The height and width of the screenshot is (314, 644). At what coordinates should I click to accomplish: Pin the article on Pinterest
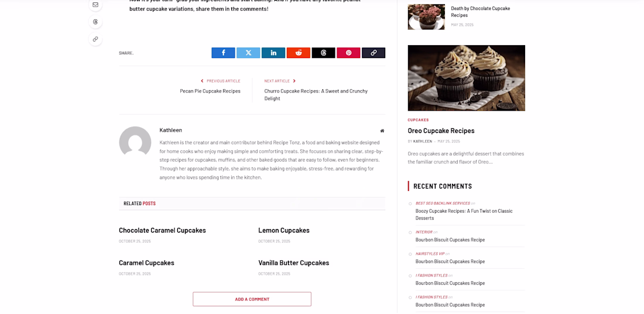pyautogui.click(x=348, y=53)
